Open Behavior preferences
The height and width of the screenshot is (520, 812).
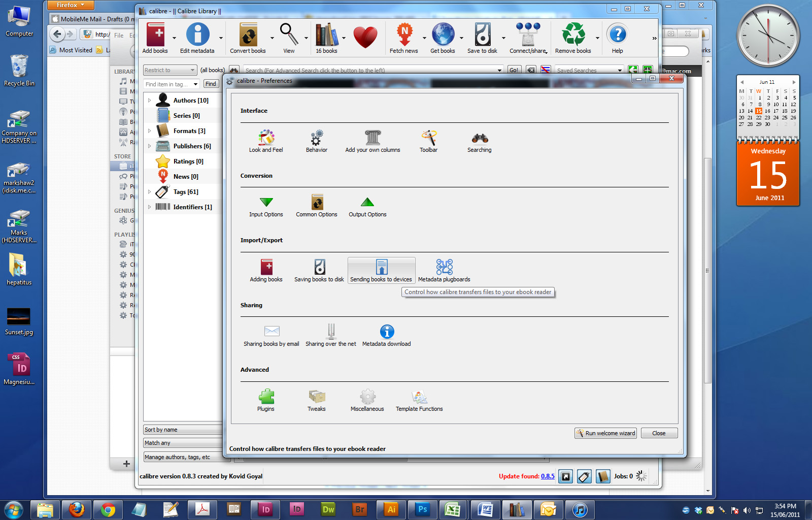tap(317, 141)
